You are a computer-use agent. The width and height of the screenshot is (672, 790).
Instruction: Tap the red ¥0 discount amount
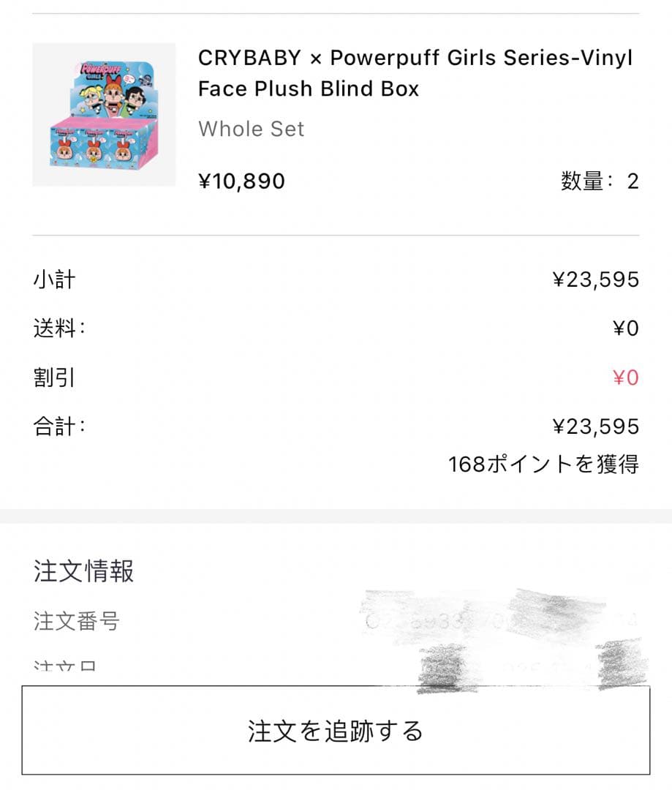[x=625, y=377]
